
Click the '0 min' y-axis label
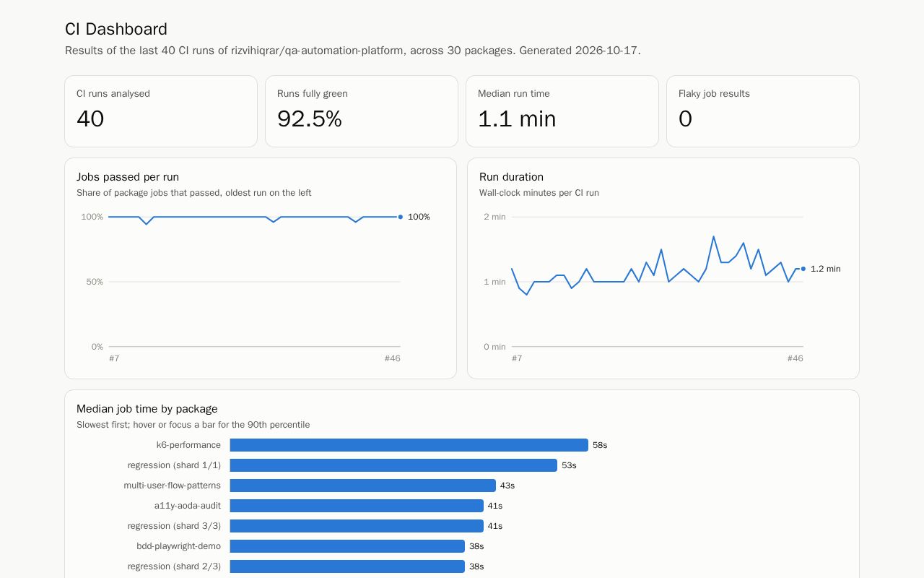click(494, 347)
